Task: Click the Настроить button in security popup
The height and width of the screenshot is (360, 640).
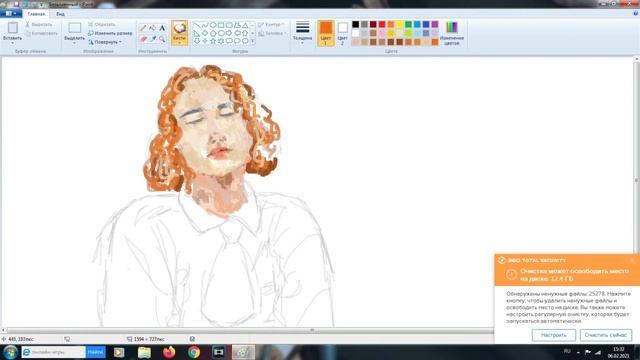Action: [x=553, y=335]
